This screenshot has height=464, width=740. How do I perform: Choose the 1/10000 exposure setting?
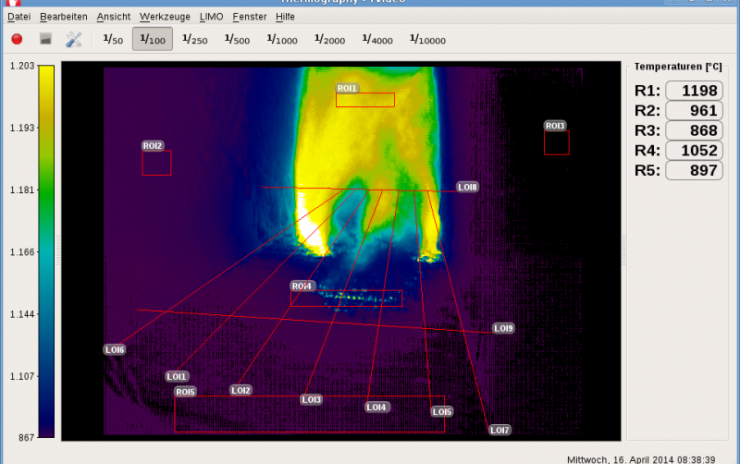pos(428,39)
